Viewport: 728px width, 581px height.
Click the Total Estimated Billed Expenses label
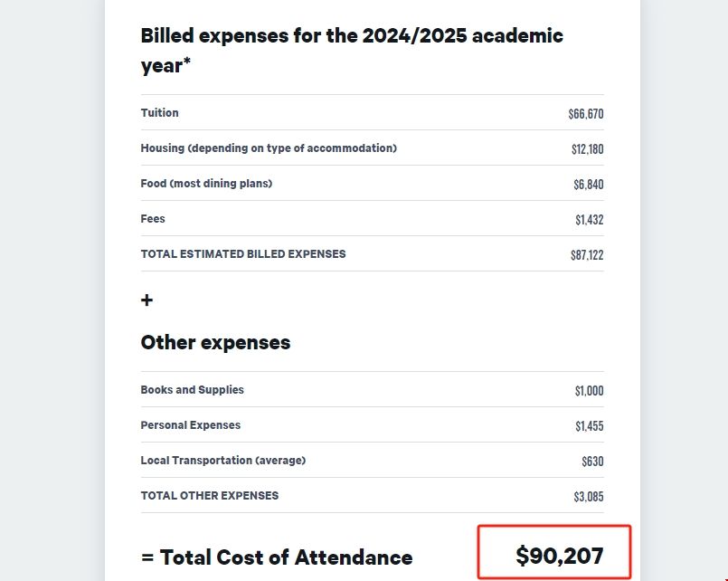(x=243, y=254)
